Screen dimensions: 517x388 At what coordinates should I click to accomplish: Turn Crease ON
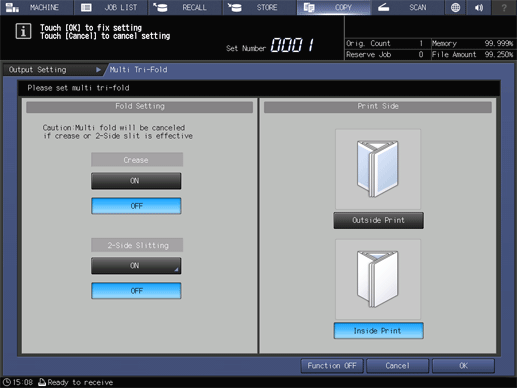tap(136, 181)
